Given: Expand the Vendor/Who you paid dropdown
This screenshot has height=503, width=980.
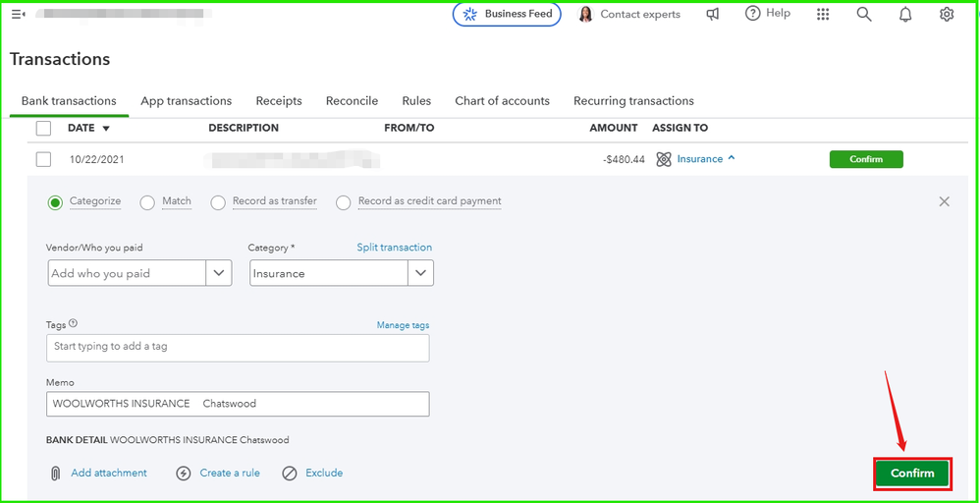Looking at the screenshot, I should [219, 273].
